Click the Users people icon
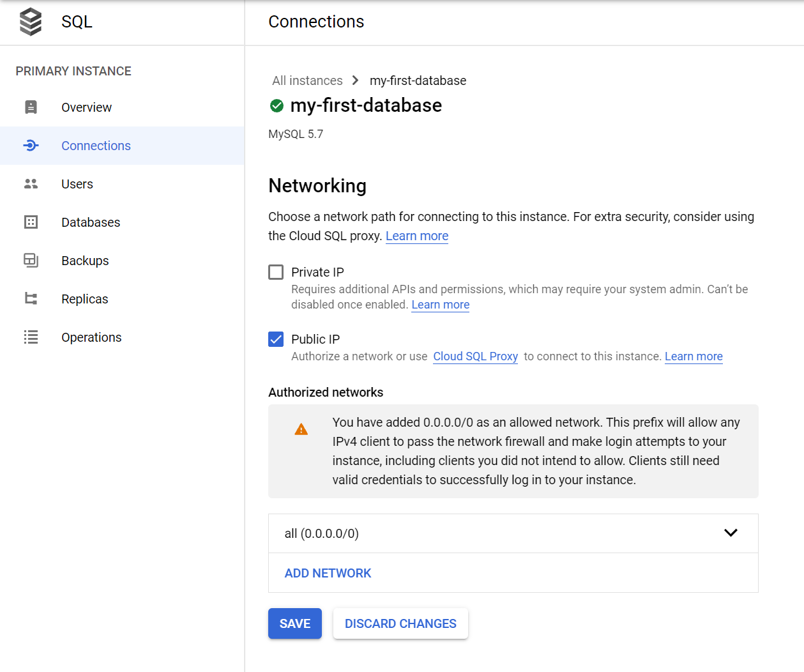This screenshot has height=672, width=804. (x=31, y=184)
